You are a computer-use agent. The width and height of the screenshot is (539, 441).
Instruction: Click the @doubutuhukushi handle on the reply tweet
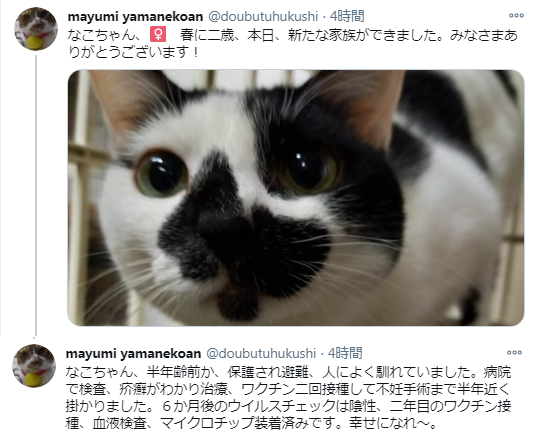(x=261, y=353)
